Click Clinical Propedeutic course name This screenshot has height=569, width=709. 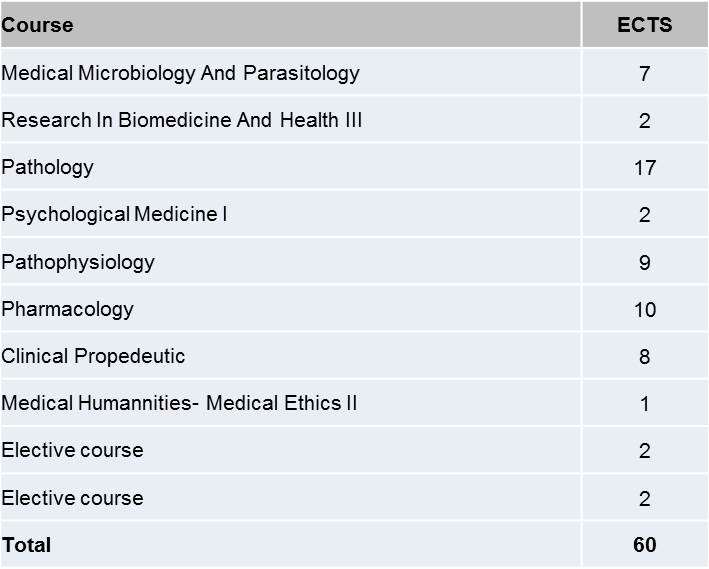point(93,356)
